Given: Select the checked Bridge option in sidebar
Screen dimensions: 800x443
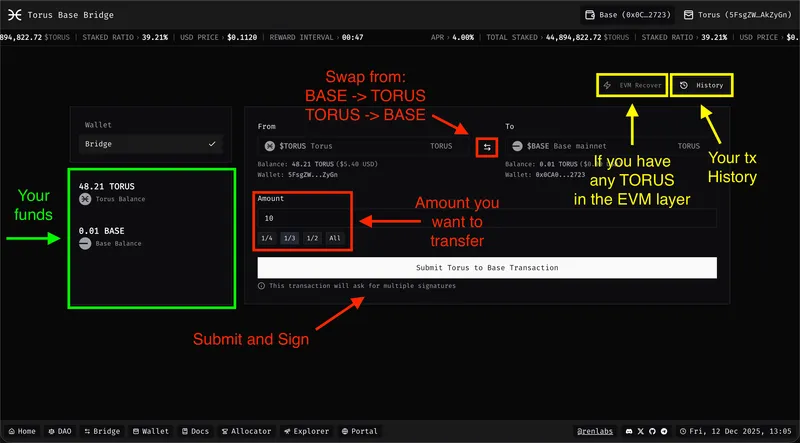Looking at the screenshot, I should (x=151, y=144).
